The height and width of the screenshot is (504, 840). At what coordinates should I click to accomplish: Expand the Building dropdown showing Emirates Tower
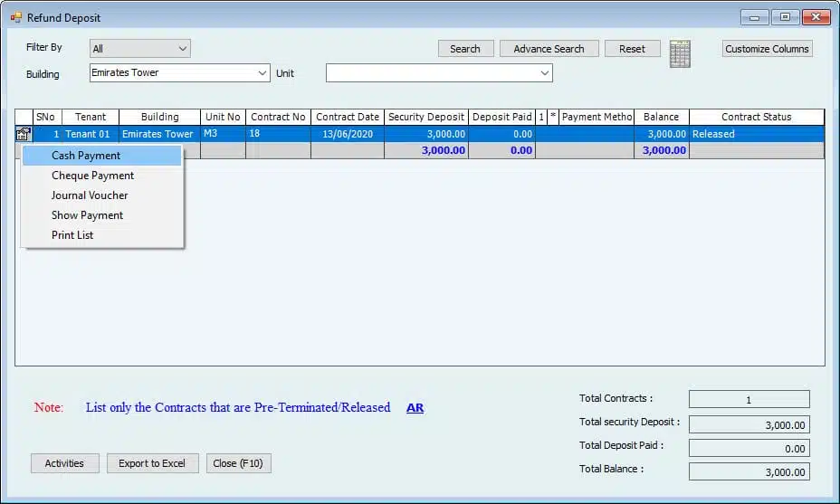pyautogui.click(x=262, y=73)
